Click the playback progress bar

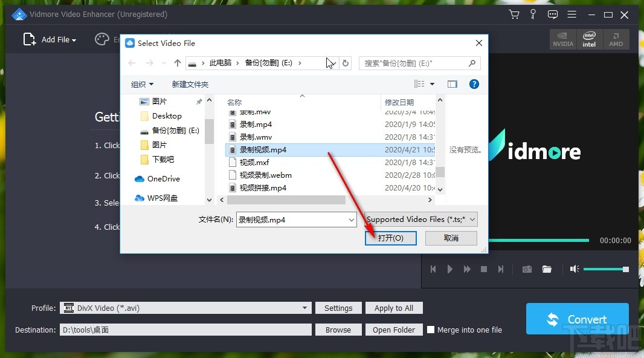pos(538,240)
